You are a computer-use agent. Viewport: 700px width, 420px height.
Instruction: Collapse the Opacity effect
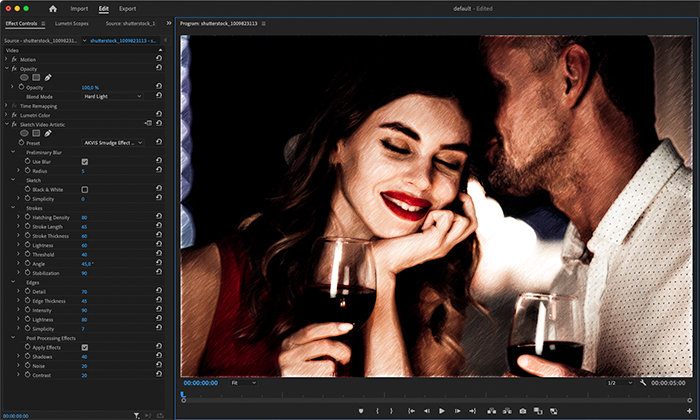click(x=6, y=68)
